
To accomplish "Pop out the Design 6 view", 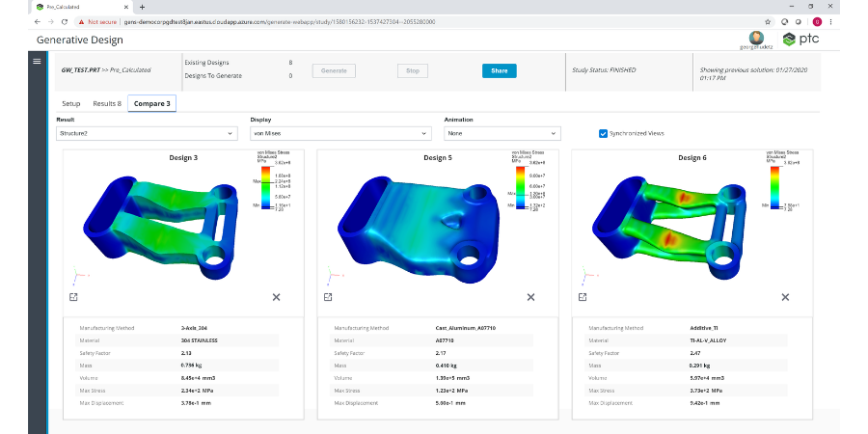I will coord(583,296).
